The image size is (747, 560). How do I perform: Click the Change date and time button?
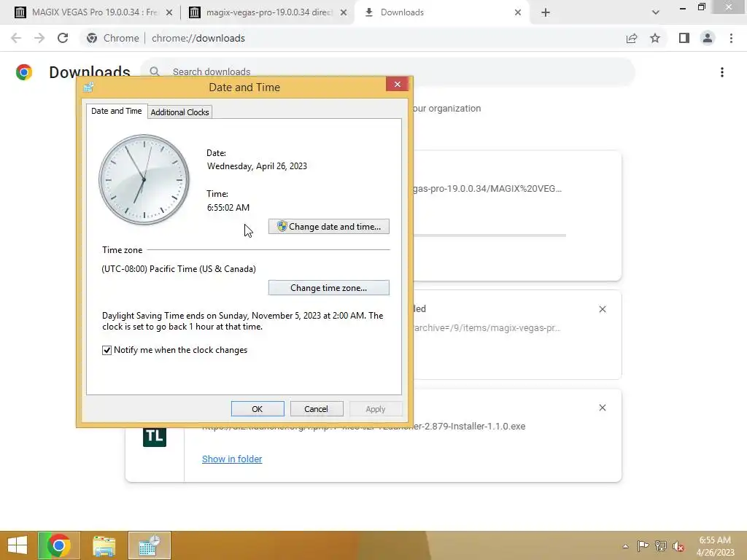coord(328,227)
